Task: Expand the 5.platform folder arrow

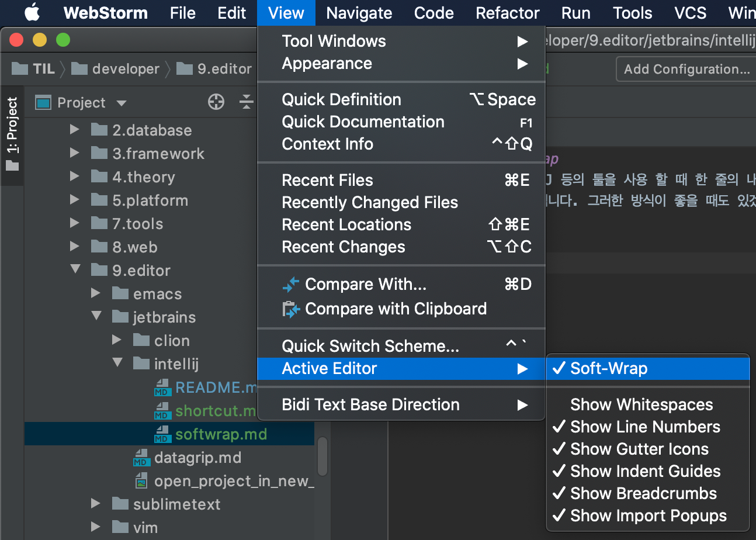Action: [74, 200]
